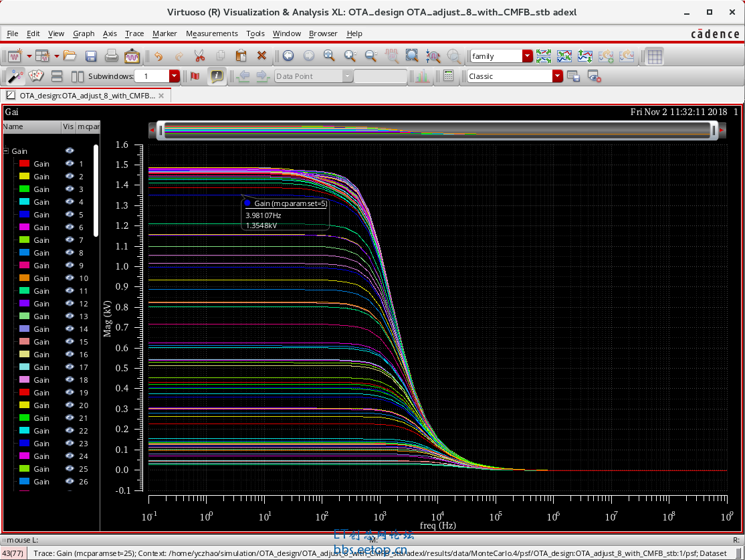The width and height of the screenshot is (745, 560).
Task: Undo the last action
Action: click(x=158, y=56)
